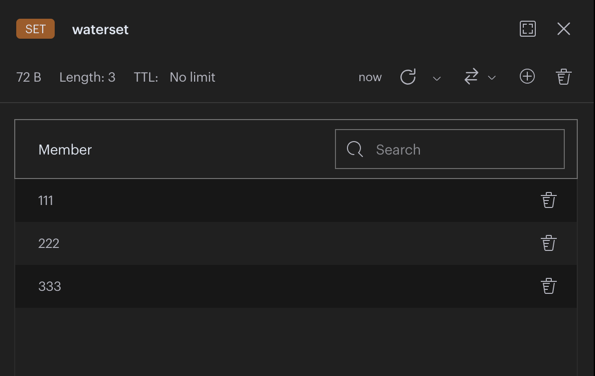Screen dimensions: 595x376
Task: Toggle full screen view icon
Action: coord(528,29)
